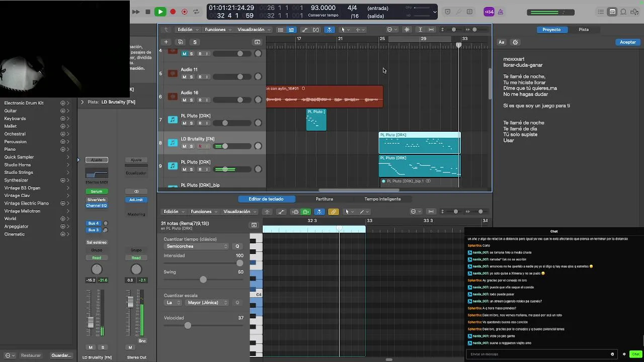Screen dimensions: 644x362
Task: Adjust the Velocidad slider
Action: click(x=188, y=325)
